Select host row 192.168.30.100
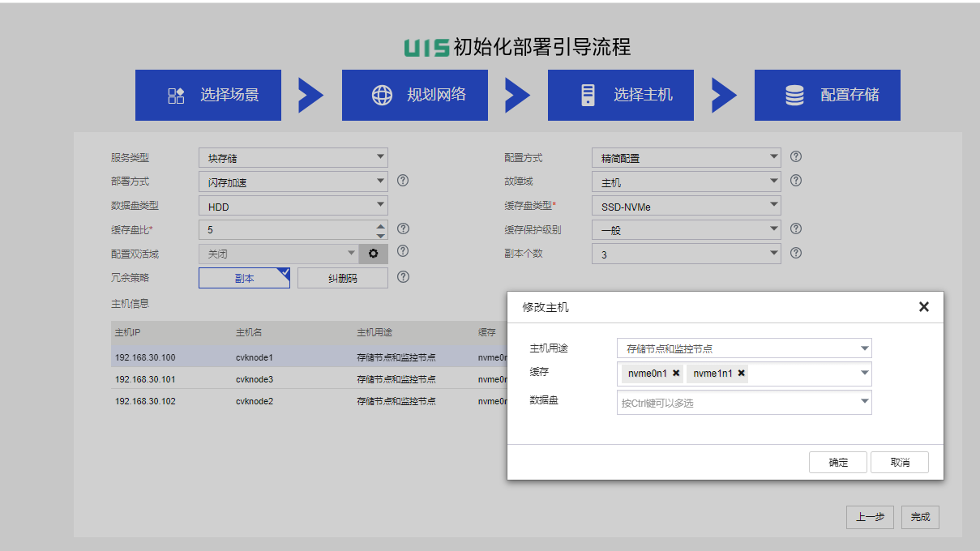 click(309, 357)
